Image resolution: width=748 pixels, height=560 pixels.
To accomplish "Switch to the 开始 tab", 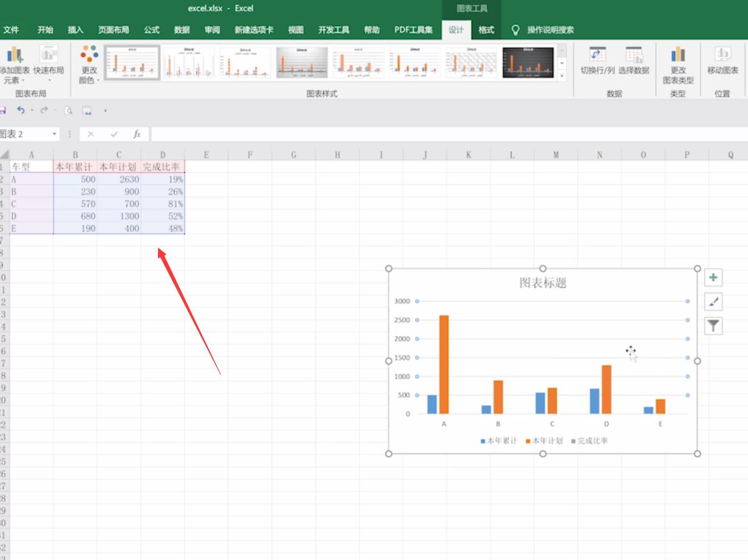I will [45, 30].
